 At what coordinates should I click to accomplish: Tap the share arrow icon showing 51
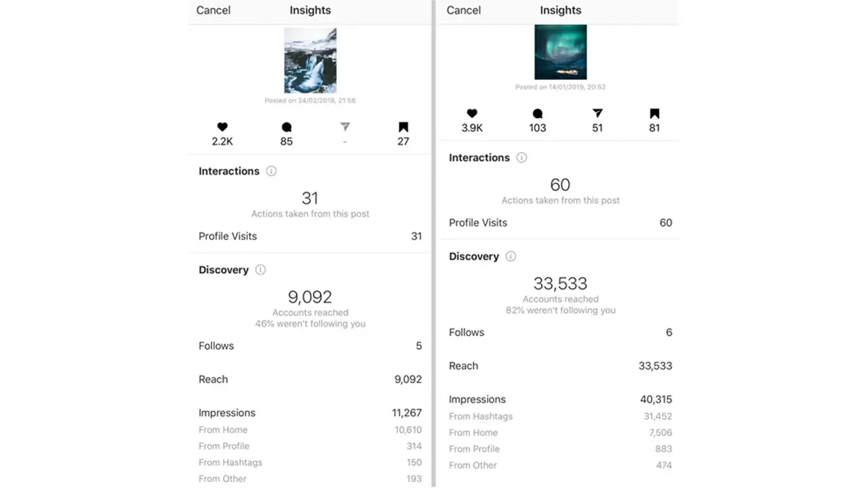(597, 113)
